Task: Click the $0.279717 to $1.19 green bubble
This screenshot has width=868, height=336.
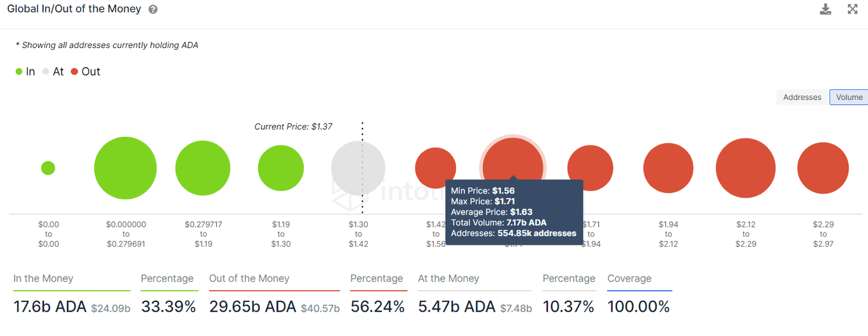Action: point(203,168)
